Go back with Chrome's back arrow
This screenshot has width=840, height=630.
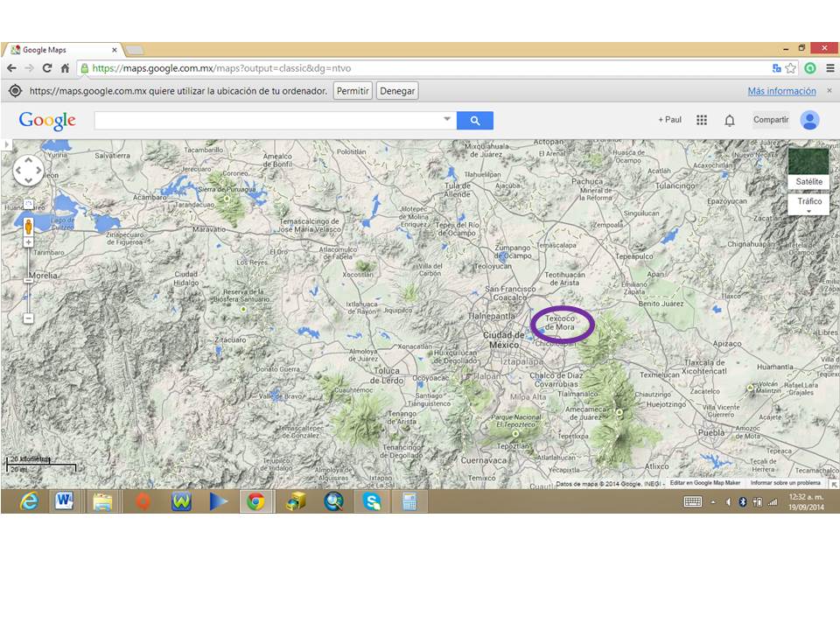pos(11,68)
